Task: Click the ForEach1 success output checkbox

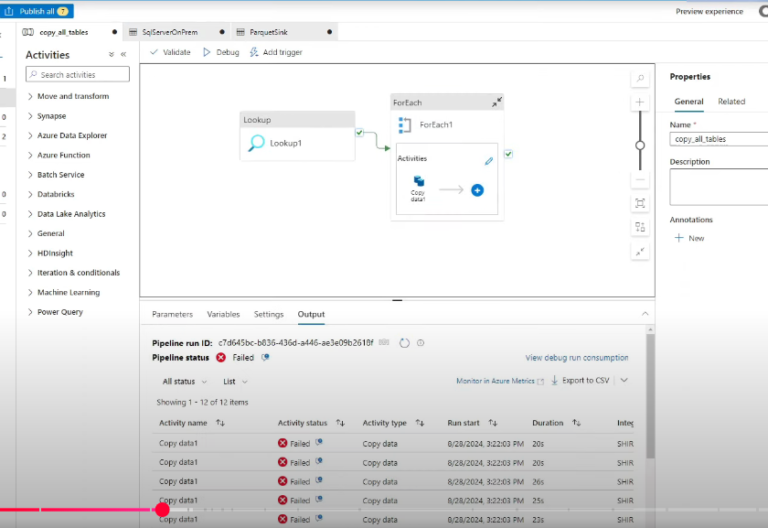Action: coord(508,154)
